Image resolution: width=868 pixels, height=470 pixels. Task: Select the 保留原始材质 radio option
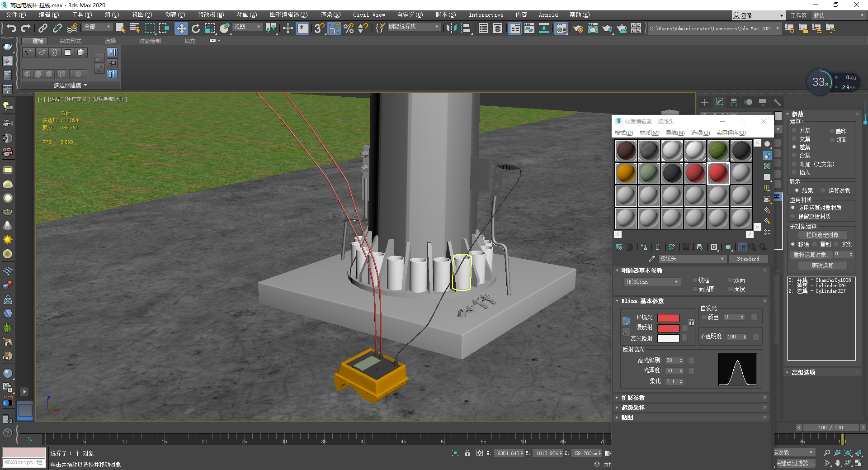point(793,216)
